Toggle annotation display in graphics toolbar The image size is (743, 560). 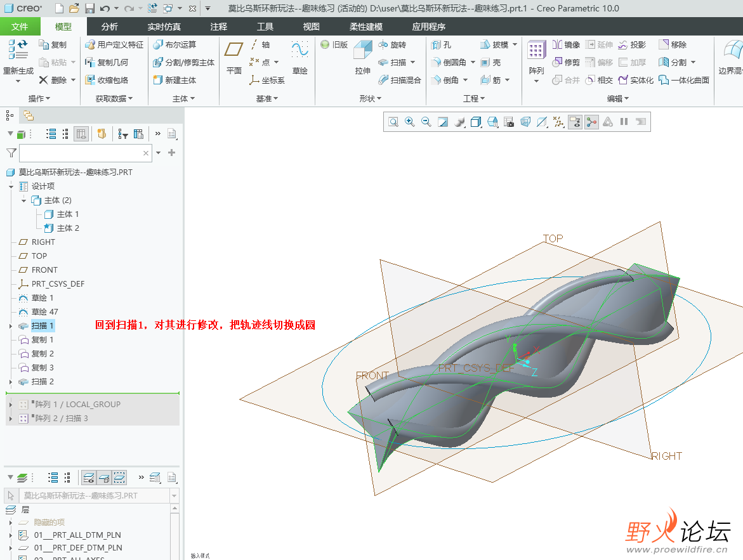point(575,122)
